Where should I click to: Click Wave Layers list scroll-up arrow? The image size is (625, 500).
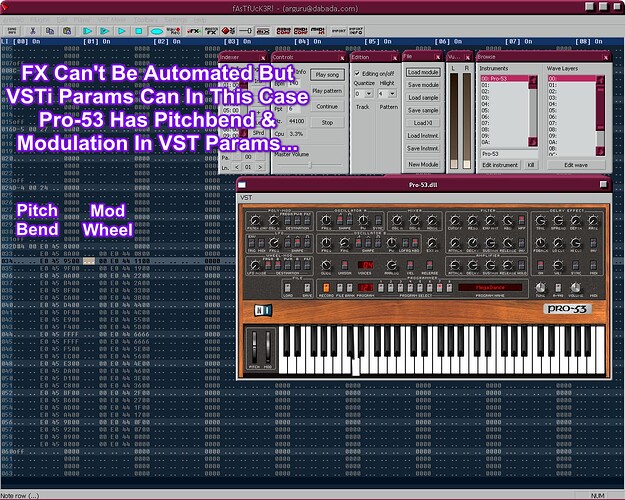600,81
